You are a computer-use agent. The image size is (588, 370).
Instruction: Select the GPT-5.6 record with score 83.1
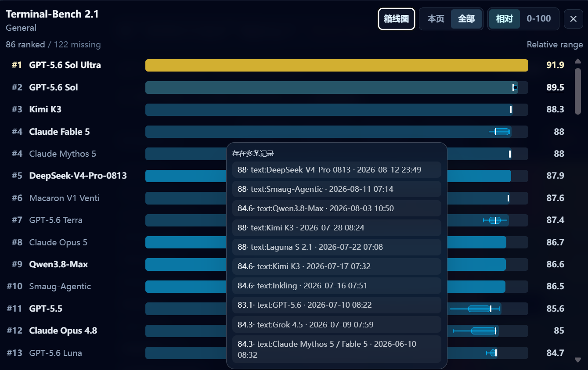pos(336,305)
